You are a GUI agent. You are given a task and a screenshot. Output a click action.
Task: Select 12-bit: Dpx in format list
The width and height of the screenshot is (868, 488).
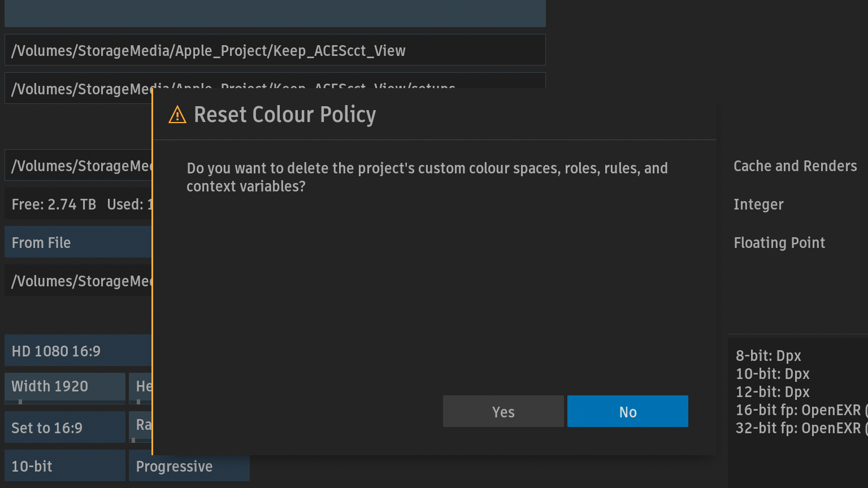(x=772, y=392)
